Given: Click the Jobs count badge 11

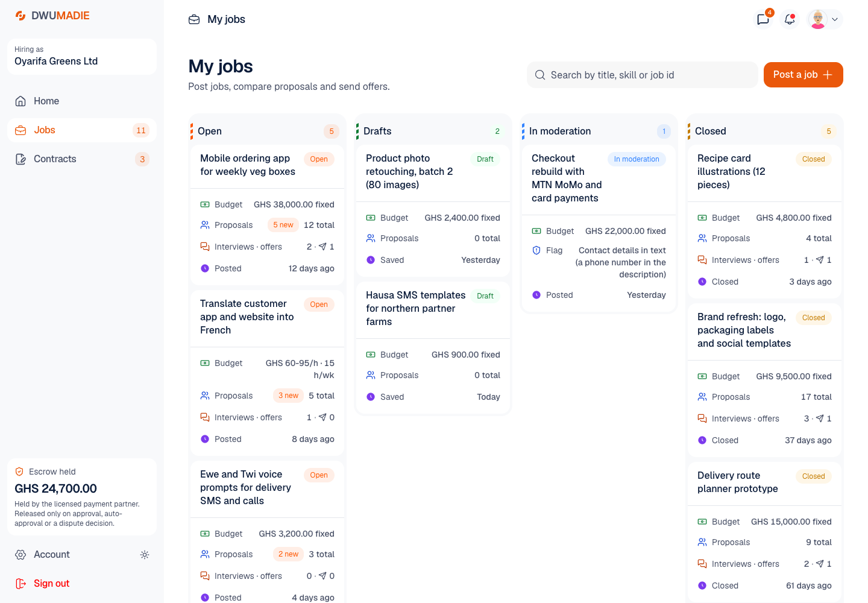Looking at the screenshot, I should click(x=141, y=130).
